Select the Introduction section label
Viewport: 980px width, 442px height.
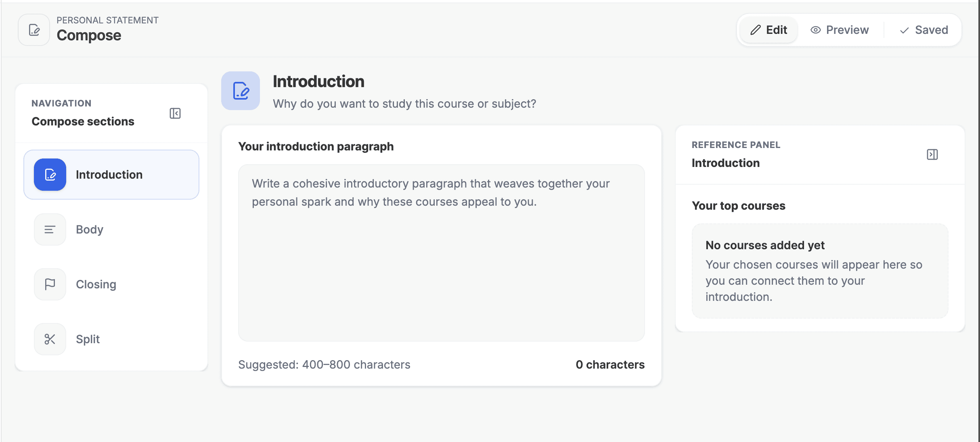tap(109, 175)
